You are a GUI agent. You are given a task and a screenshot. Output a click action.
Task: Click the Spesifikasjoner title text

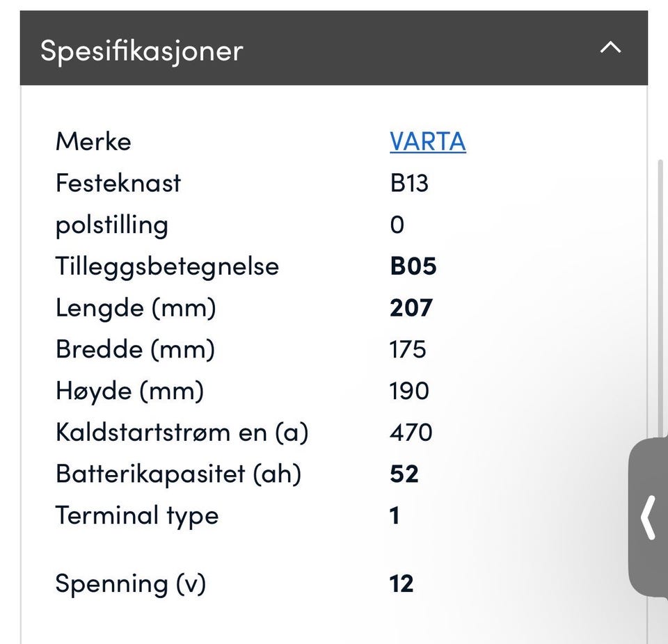click(142, 51)
